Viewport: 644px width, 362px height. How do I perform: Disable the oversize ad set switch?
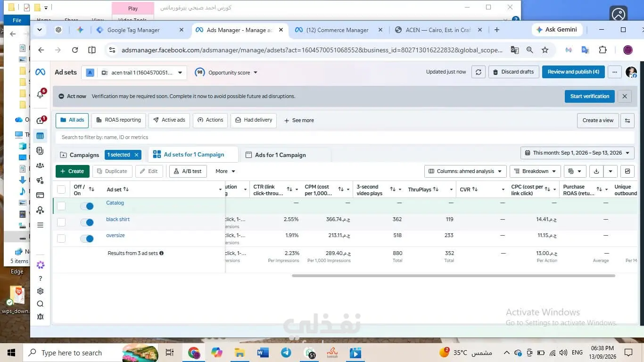pyautogui.click(x=87, y=239)
